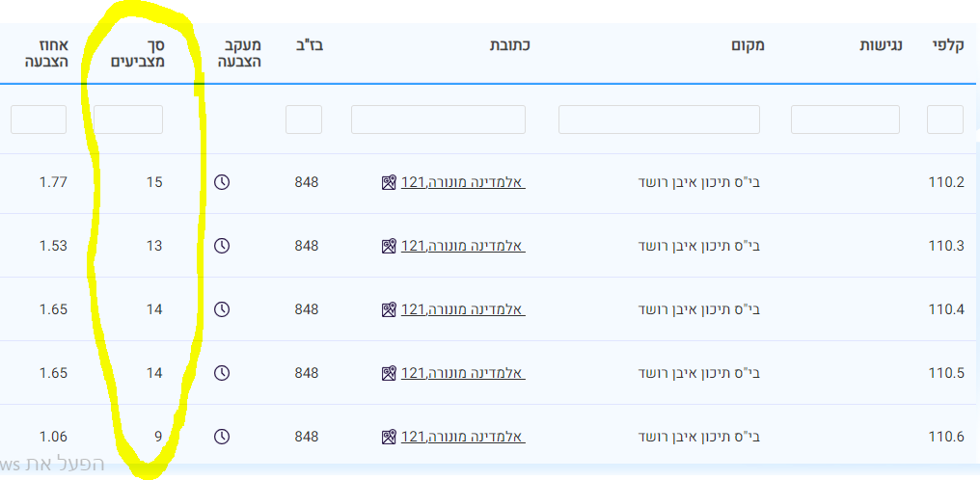Click the מקום column filter input
The height and width of the screenshot is (480, 980).
click(659, 120)
